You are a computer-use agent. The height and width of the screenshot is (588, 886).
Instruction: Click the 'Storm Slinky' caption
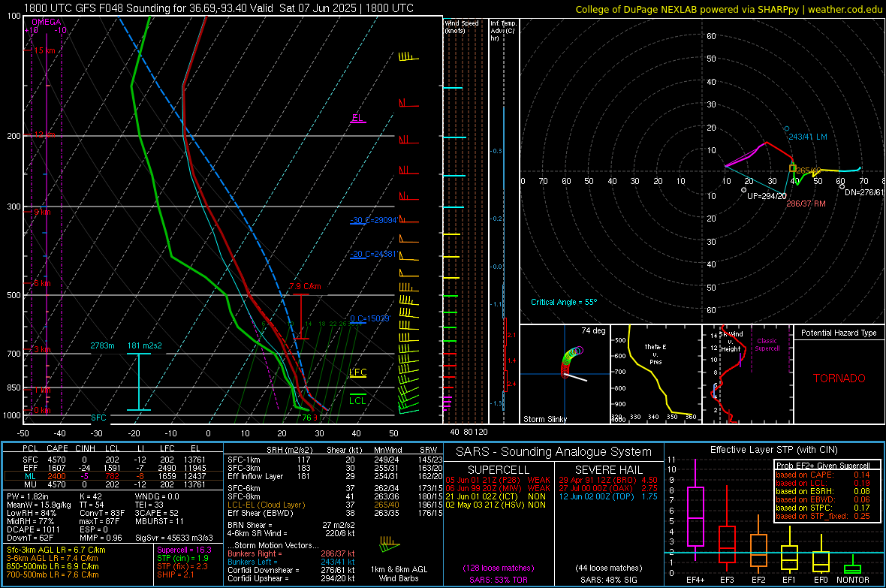click(544, 419)
